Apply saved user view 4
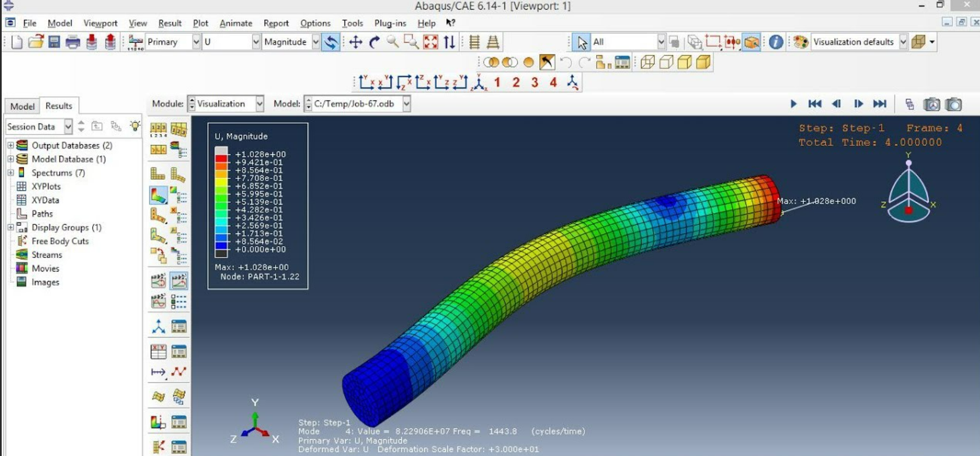Viewport: 980px width, 456px height. tap(553, 82)
